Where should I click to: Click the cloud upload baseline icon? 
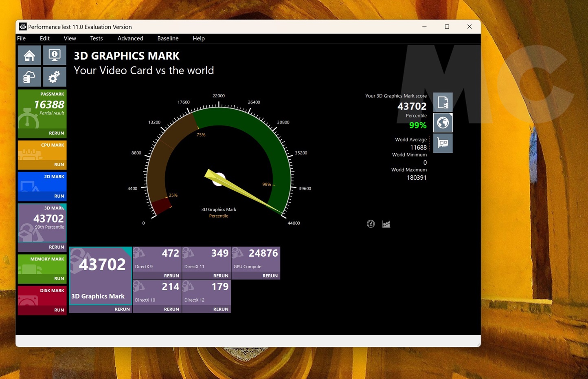[29, 77]
